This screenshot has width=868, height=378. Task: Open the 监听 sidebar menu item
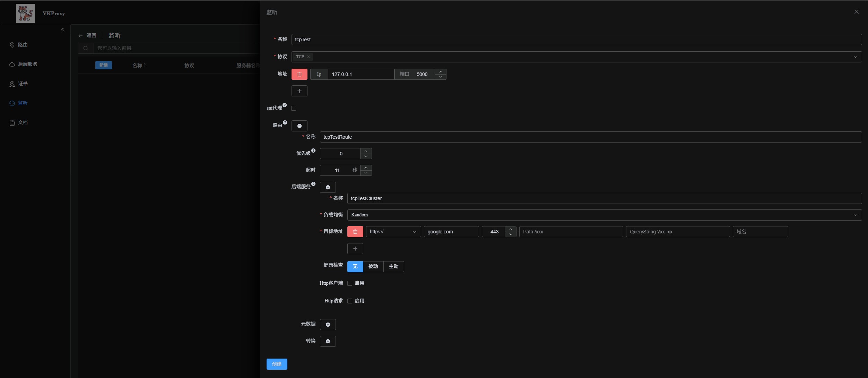tap(35, 103)
